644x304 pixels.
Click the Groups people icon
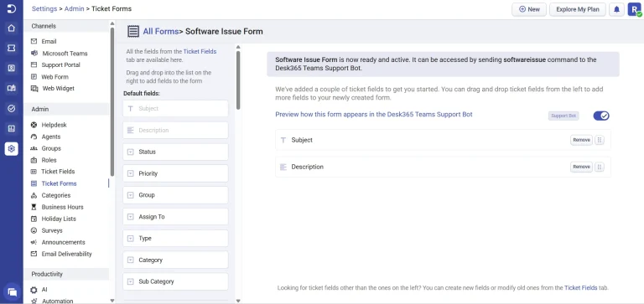pyautogui.click(x=34, y=148)
